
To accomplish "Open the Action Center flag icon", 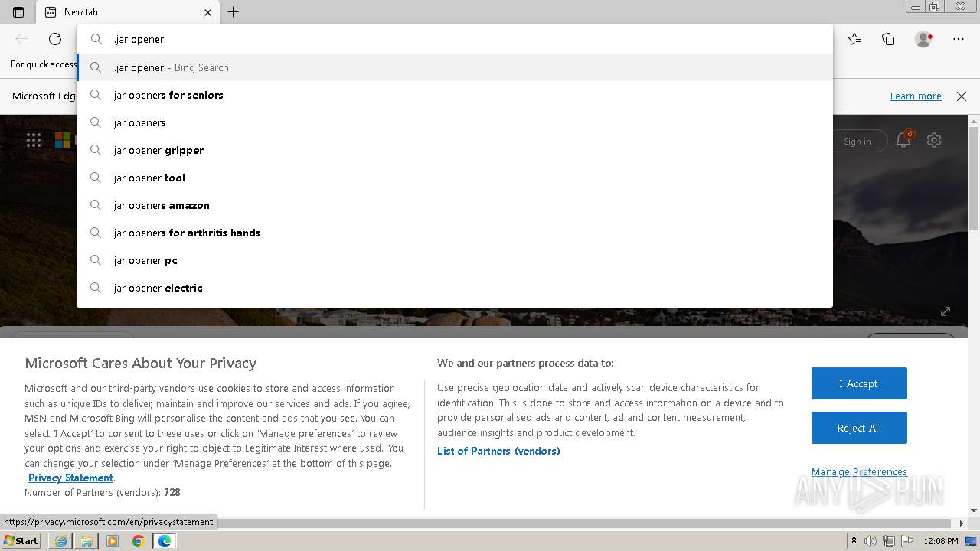I will coord(906,541).
